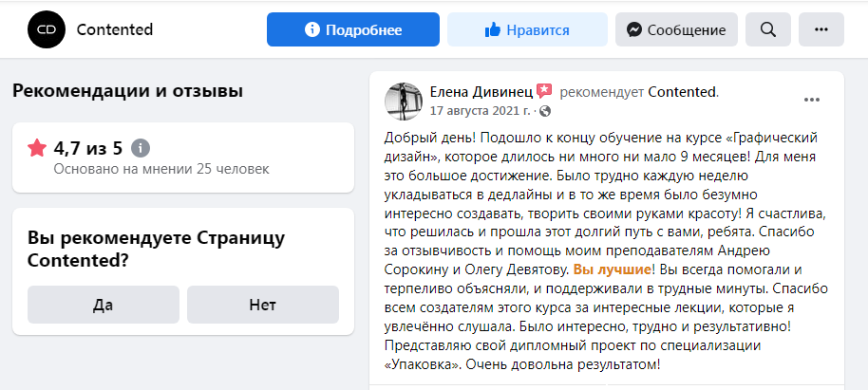The width and height of the screenshot is (868, 390).
Task: Follow the Contented link in the review header
Action: point(682,92)
